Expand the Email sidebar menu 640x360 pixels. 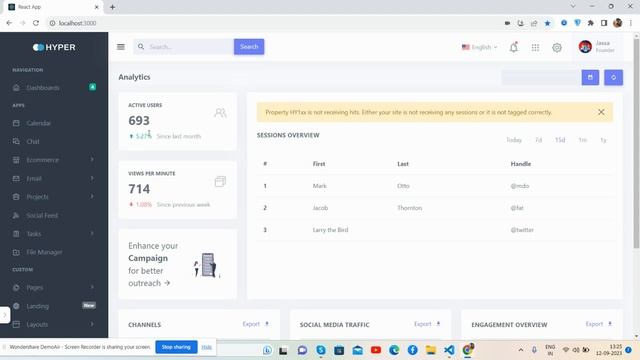tap(54, 178)
